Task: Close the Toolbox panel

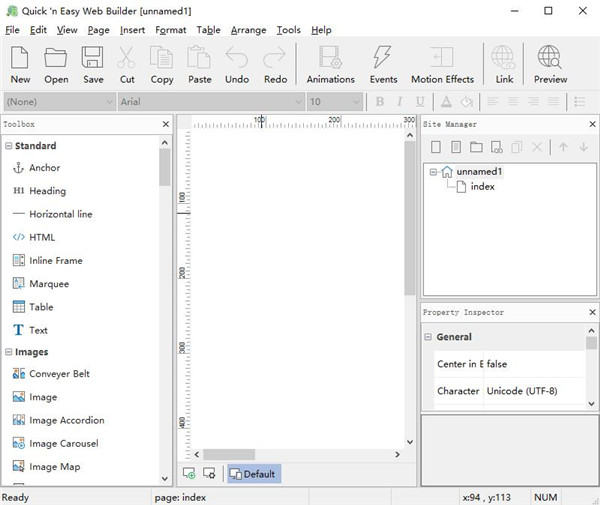Action: (166, 124)
